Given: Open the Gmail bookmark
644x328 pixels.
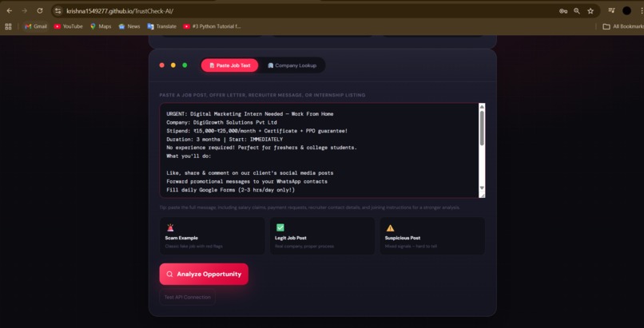Looking at the screenshot, I should (36, 26).
